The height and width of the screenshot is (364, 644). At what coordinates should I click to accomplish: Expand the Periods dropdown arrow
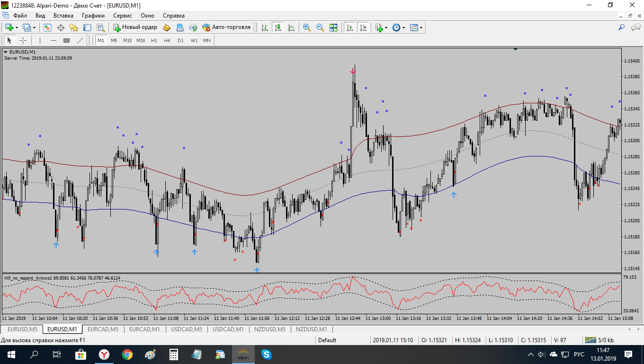point(404,27)
